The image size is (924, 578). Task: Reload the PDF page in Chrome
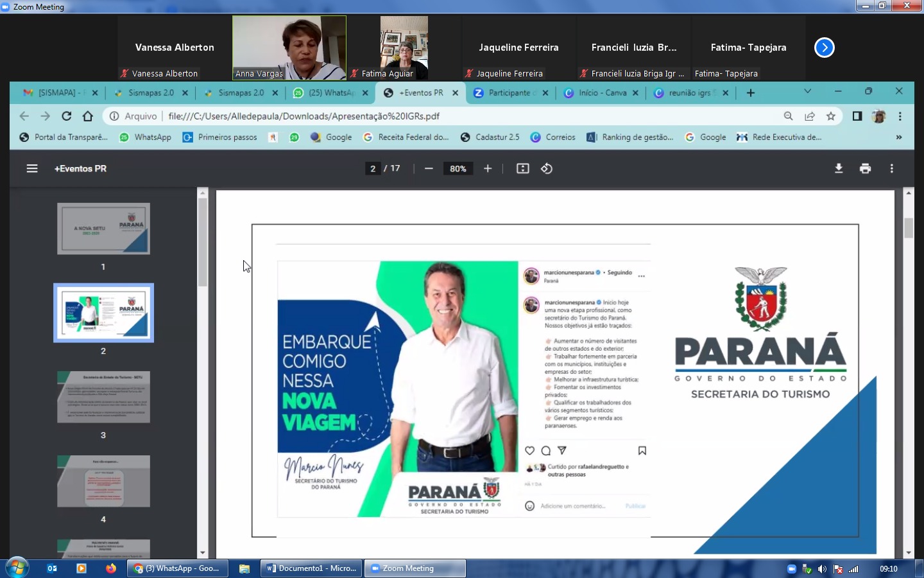tap(67, 116)
